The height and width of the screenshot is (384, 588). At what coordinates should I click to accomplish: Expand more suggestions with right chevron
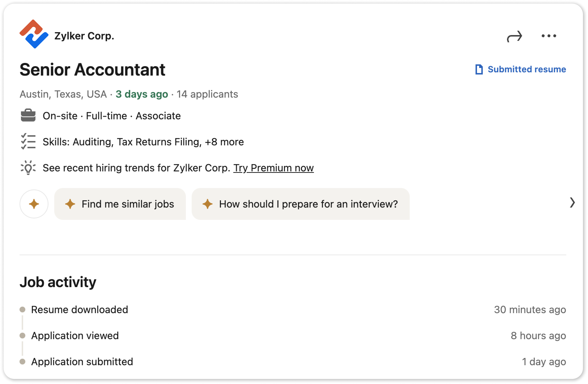[x=572, y=203]
